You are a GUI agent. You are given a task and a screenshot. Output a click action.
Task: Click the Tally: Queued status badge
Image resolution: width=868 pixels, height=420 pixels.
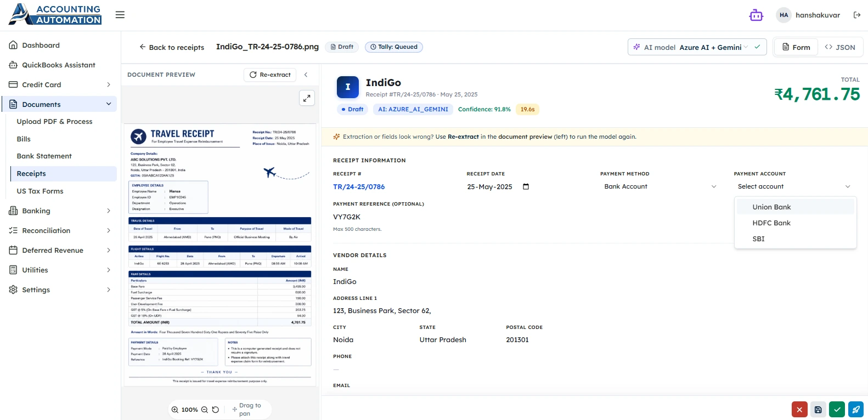pyautogui.click(x=394, y=47)
